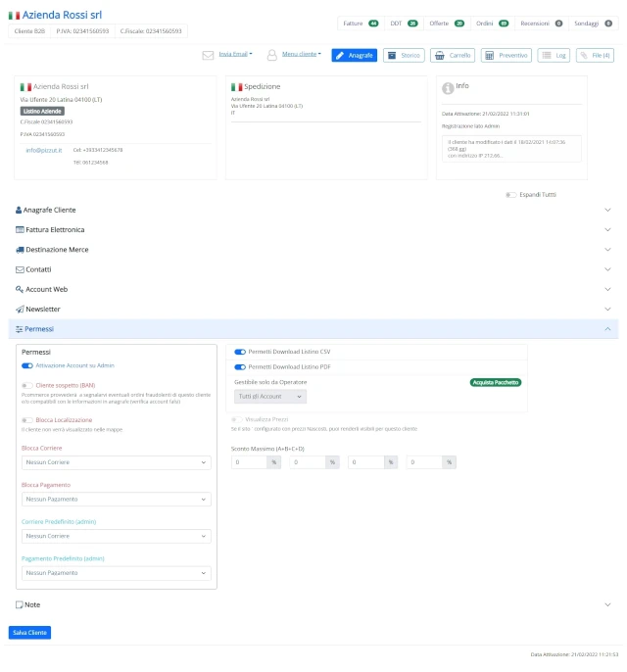
Task: Click Log button
Action: pyautogui.click(x=554, y=55)
